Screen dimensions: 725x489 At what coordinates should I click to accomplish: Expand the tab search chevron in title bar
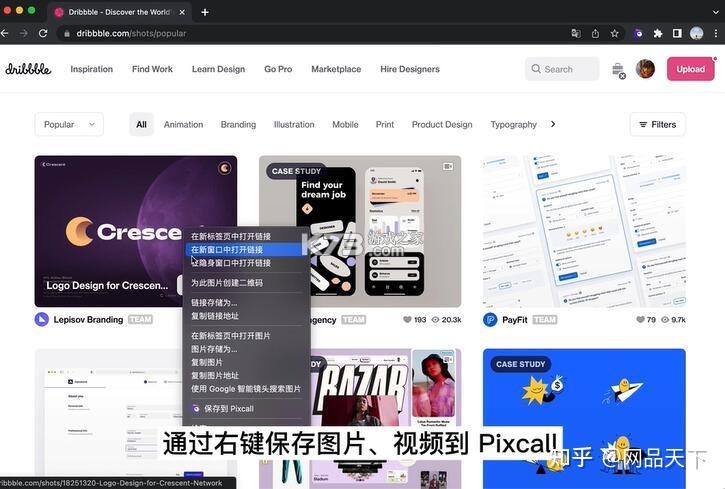coord(716,12)
